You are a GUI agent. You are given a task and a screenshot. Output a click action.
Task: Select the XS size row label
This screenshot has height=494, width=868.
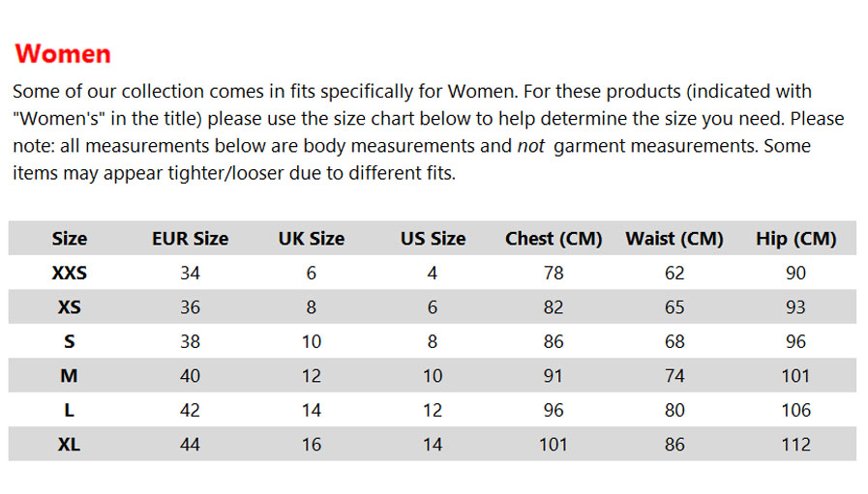70,307
